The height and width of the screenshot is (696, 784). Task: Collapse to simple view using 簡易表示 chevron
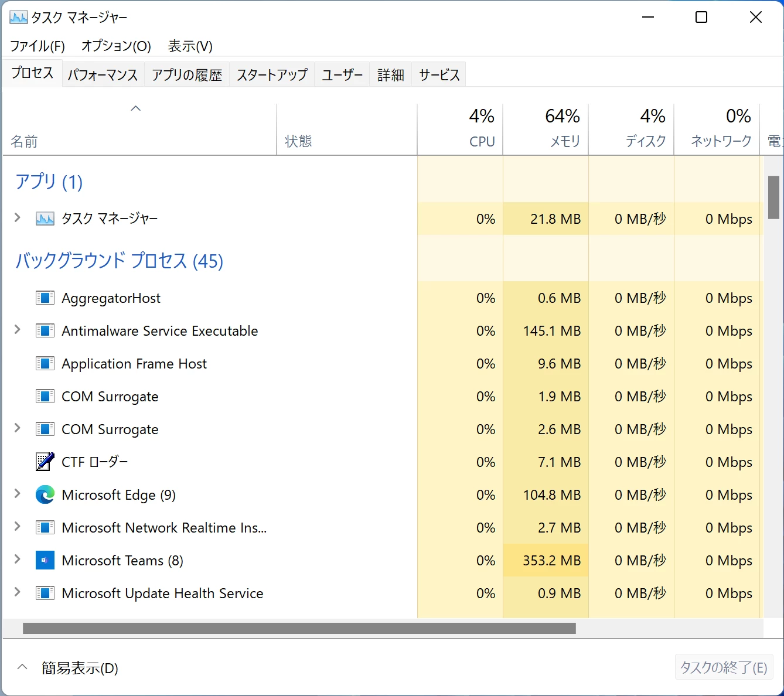22,667
